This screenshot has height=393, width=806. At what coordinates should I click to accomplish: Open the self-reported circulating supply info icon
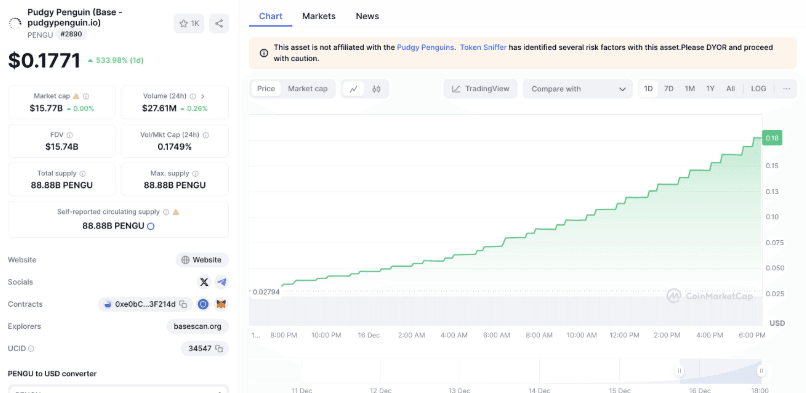pos(166,212)
